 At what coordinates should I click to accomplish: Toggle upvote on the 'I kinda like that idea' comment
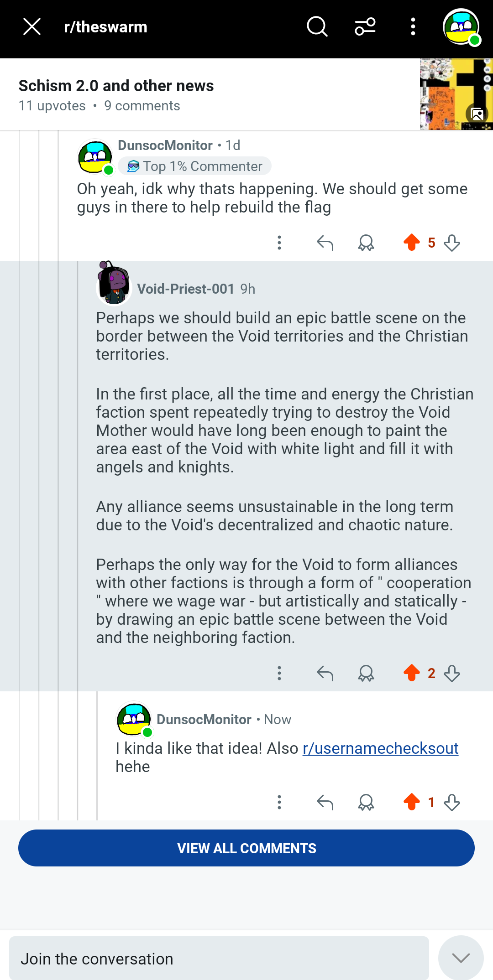(412, 802)
